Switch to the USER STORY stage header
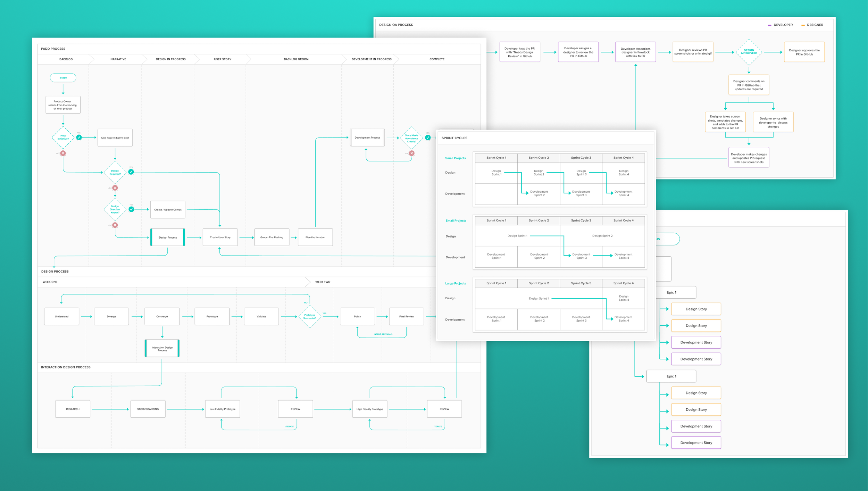 (222, 59)
